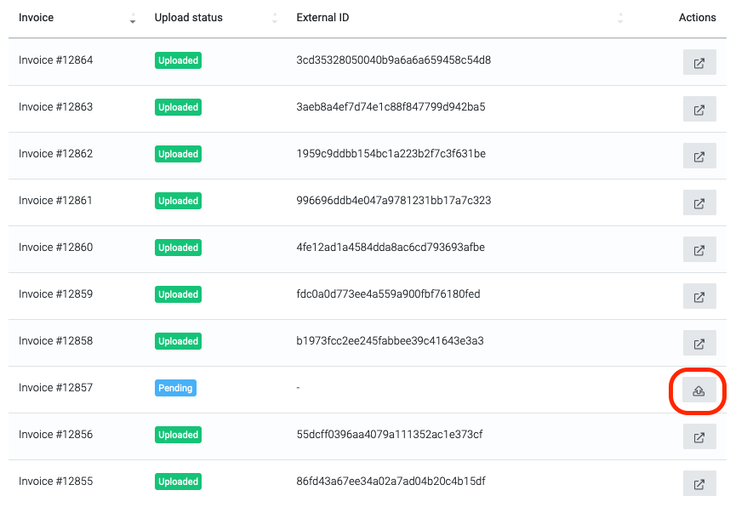Open external link for Invoice #12860

click(x=699, y=250)
